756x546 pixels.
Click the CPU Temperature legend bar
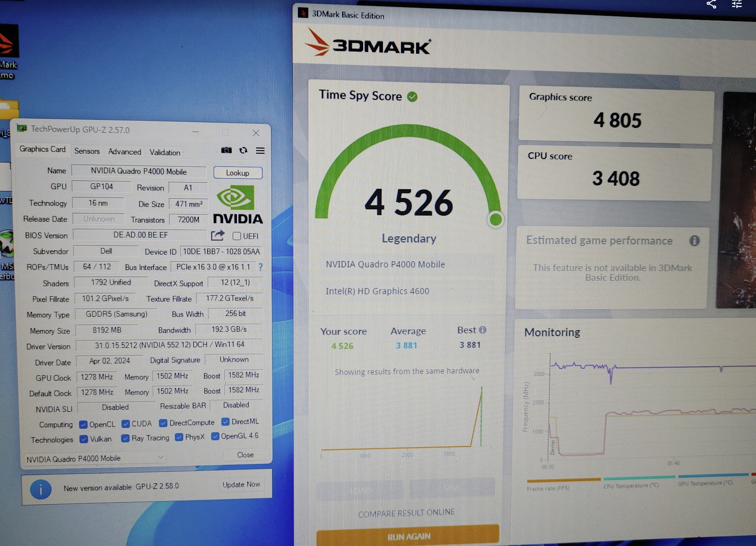(639, 478)
